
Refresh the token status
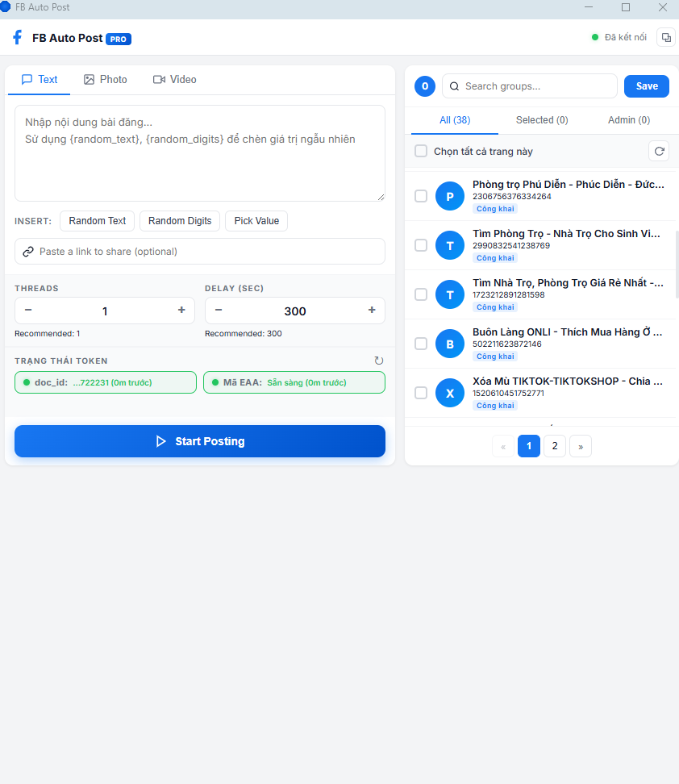379,361
